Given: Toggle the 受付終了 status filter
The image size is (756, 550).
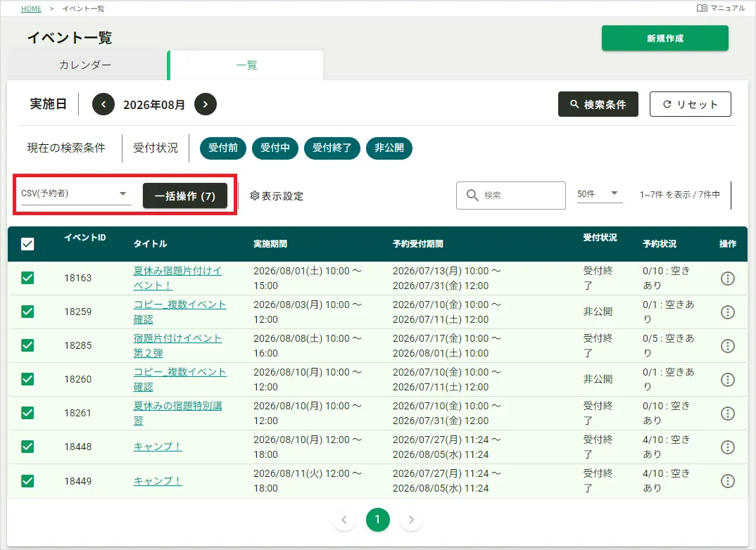Looking at the screenshot, I should click(x=332, y=148).
